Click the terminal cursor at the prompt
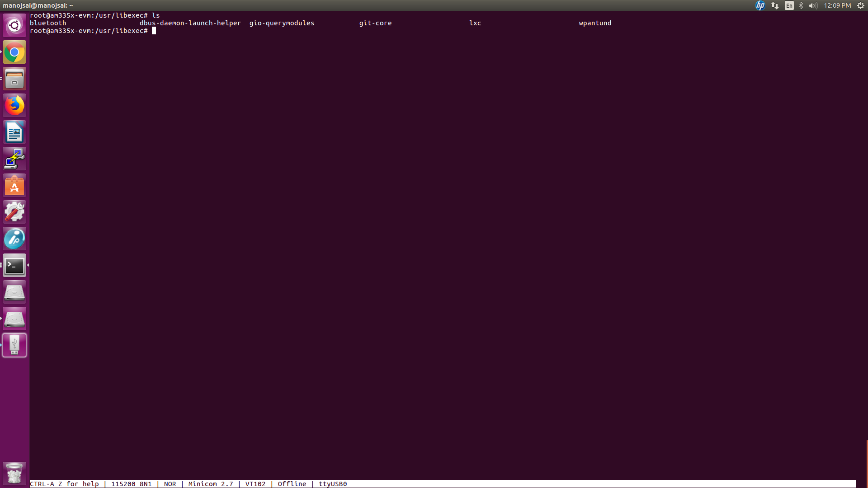 coord(154,31)
